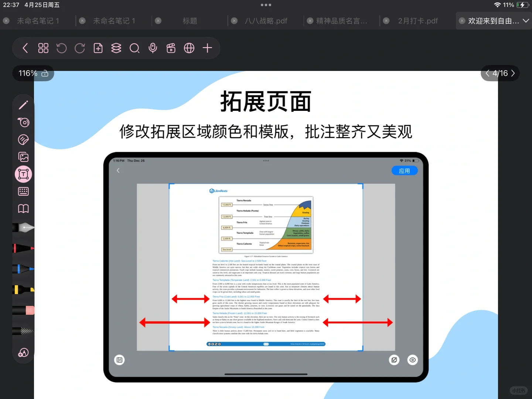
Task: Open the on-screen keyboard tool
Action: (x=23, y=191)
